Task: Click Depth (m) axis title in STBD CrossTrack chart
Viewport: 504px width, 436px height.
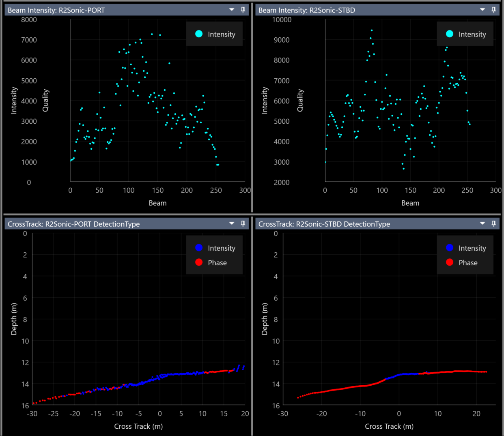Action: coord(265,319)
